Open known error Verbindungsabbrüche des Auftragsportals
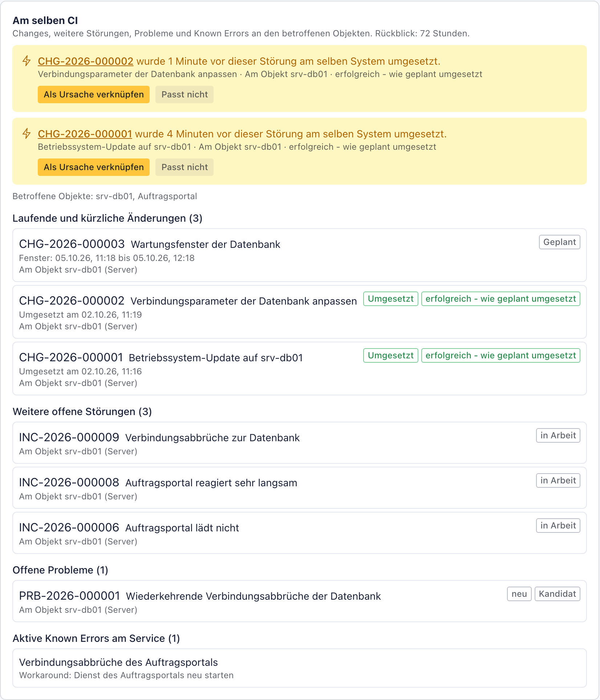The image size is (600, 700). coord(300,668)
